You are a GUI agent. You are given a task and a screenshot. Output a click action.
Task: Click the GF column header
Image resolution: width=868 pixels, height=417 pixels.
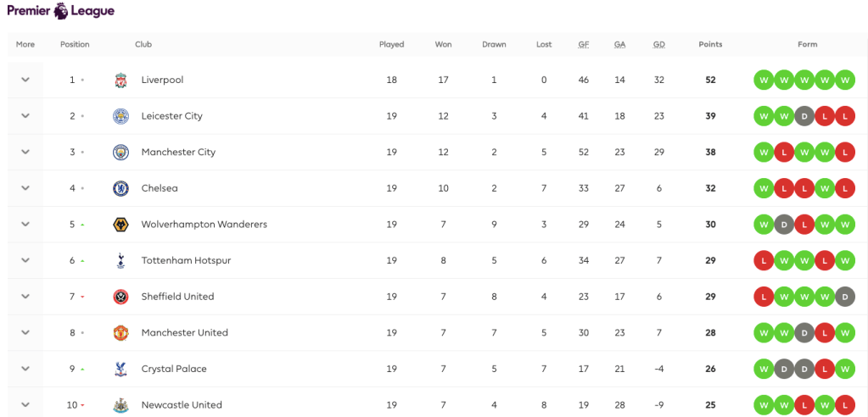coord(584,44)
